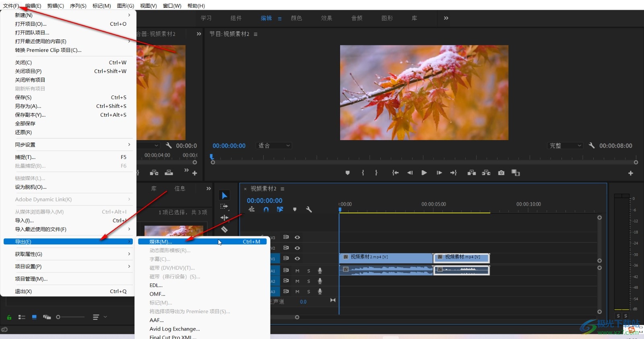The image size is (644, 339).
Task: Switch to 颜色 workspace tab
Action: [297, 18]
